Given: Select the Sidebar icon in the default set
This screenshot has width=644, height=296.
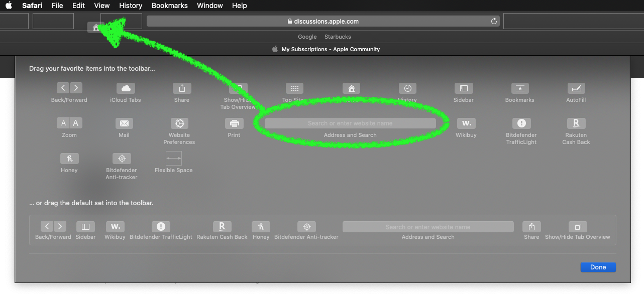Looking at the screenshot, I should click(x=85, y=227).
